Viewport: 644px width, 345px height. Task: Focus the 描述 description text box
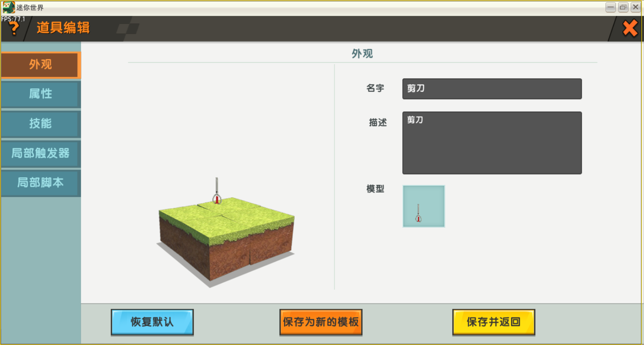coord(492,143)
